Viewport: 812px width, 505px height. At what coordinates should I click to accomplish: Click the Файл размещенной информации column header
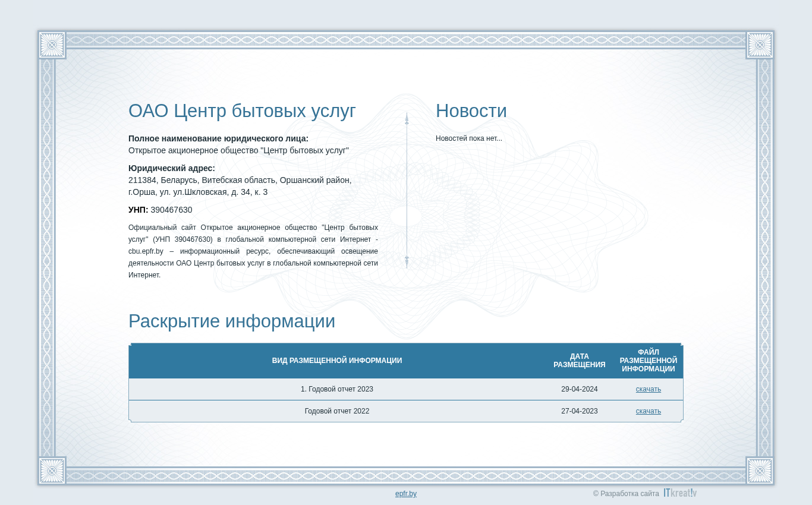coord(649,361)
